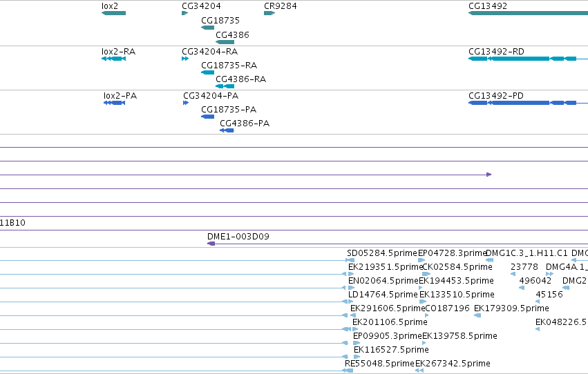Open EST EN02064.5prime
Image resolution: width=588 pixels, height=374 pixels.
click(x=383, y=281)
